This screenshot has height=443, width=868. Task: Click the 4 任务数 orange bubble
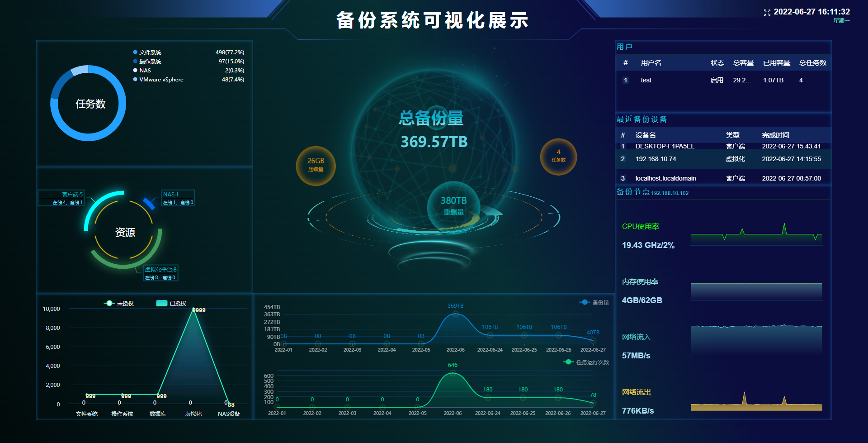tap(558, 156)
